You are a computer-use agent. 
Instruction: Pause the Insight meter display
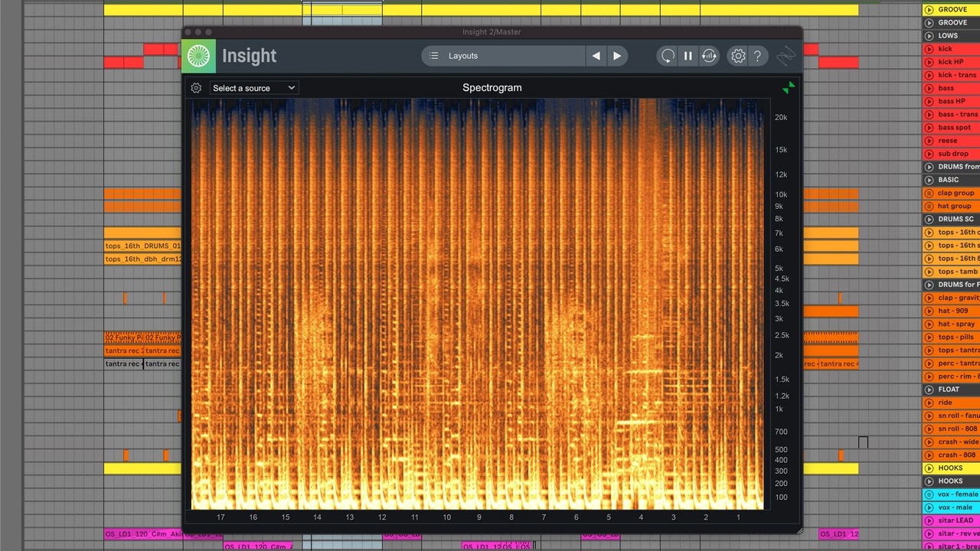(x=688, y=56)
